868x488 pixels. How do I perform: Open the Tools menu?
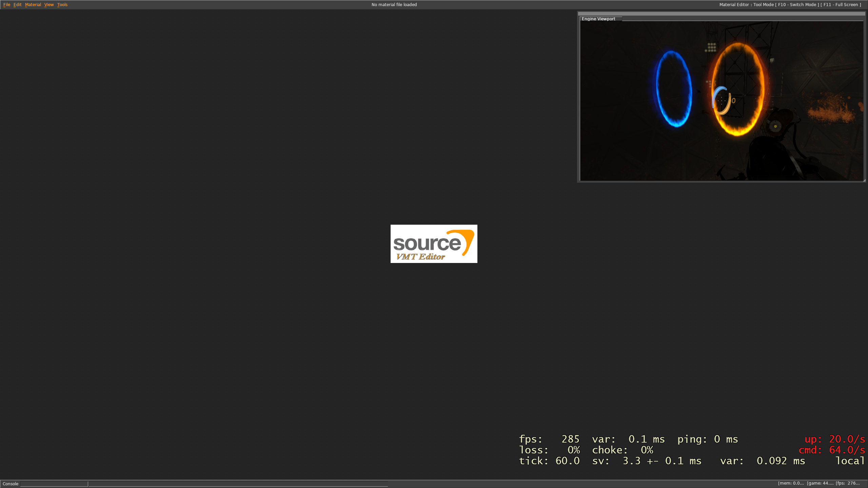[x=62, y=4]
